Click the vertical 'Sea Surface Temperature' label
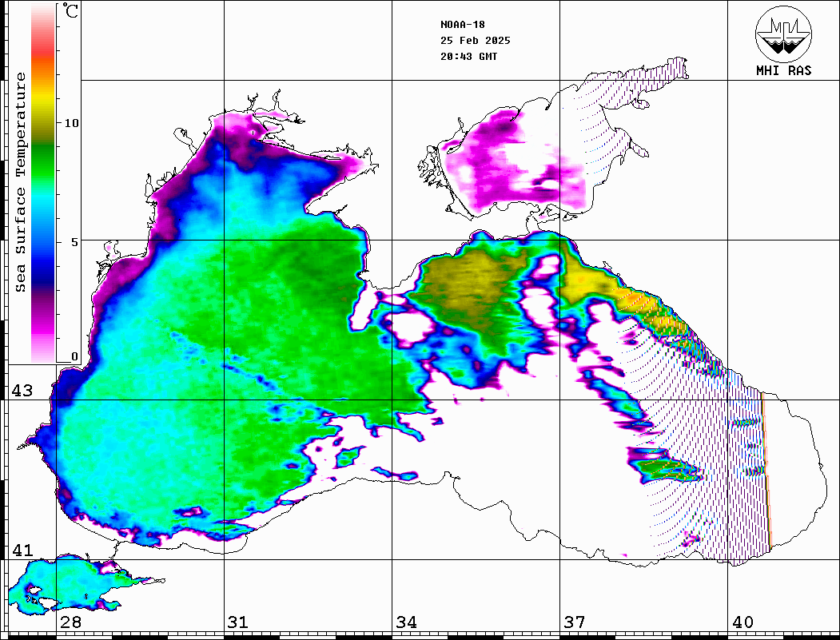 pos(20,182)
